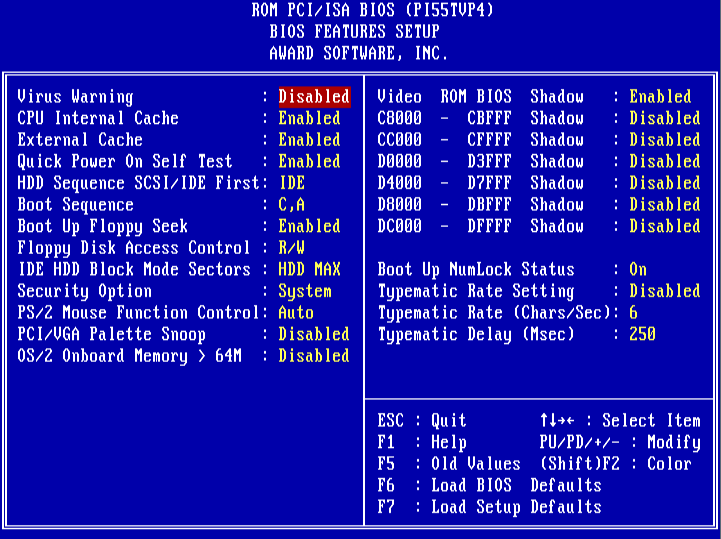Toggle Typematic Rate Setting Disabled value
This screenshot has width=721, height=539.
[665, 292]
